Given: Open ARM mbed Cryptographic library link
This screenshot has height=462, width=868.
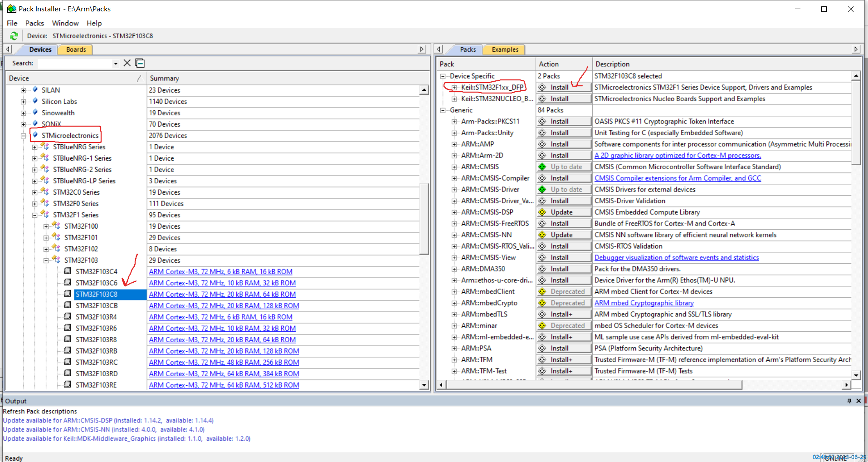Looking at the screenshot, I should coord(644,303).
